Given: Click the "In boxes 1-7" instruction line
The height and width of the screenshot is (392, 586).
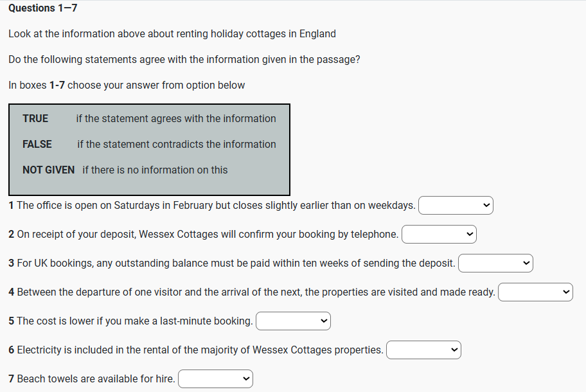Looking at the screenshot, I should pos(127,85).
